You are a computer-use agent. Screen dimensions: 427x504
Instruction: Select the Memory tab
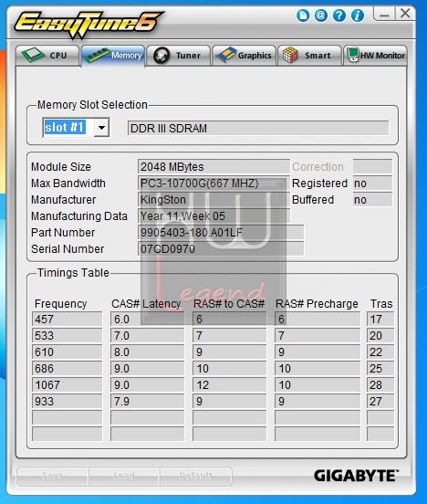pyautogui.click(x=113, y=56)
